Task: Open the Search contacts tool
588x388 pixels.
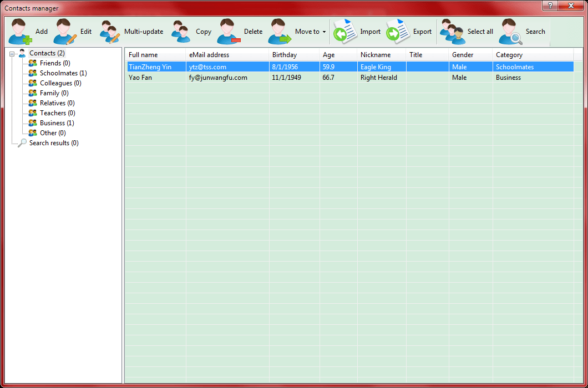Action: tap(522, 32)
